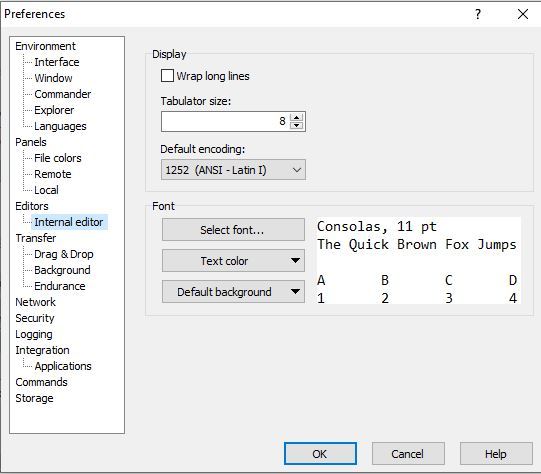The height and width of the screenshot is (474, 541).
Task: Open Help from the bottom button
Action: (x=496, y=454)
